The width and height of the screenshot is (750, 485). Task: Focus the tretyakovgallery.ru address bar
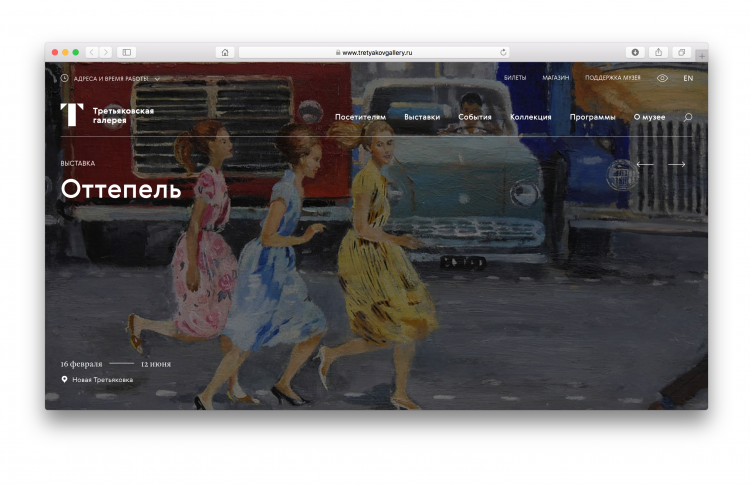click(374, 52)
